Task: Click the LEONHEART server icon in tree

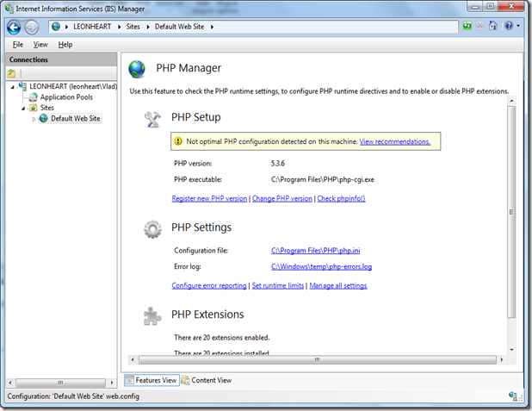Action: (x=22, y=86)
